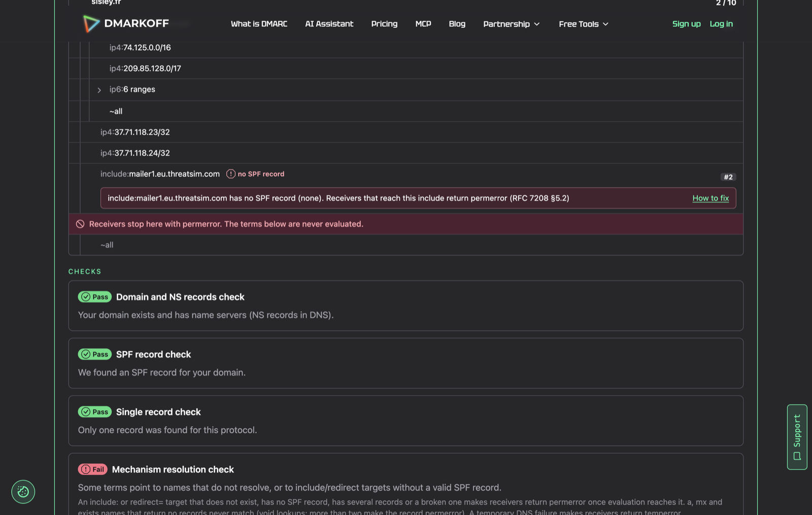Screen dimensions: 812x515
Task: Open the How to fix link
Action: 710,198
